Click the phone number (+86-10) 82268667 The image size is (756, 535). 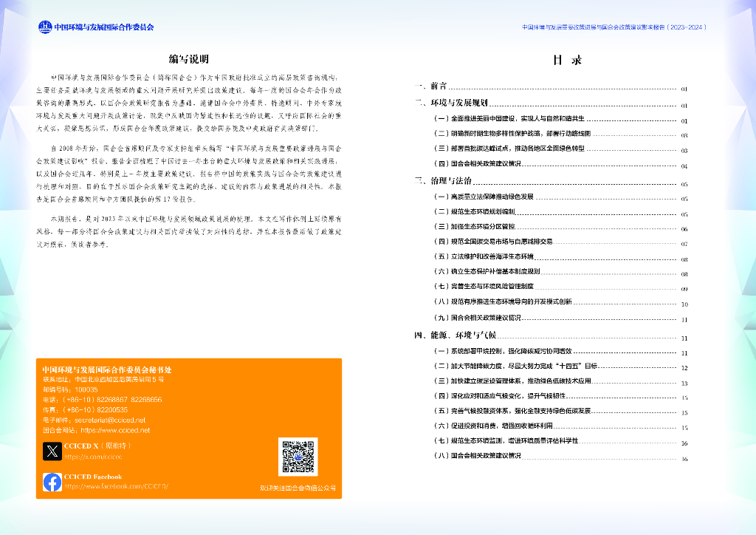point(95,400)
